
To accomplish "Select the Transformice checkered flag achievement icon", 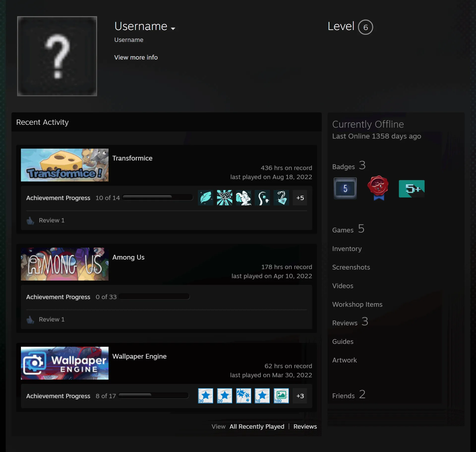I will (x=225, y=198).
